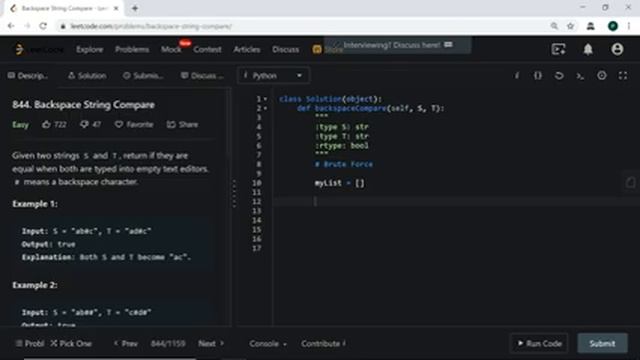Open the Articles menu item
The height and width of the screenshot is (360, 640).
(x=247, y=49)
